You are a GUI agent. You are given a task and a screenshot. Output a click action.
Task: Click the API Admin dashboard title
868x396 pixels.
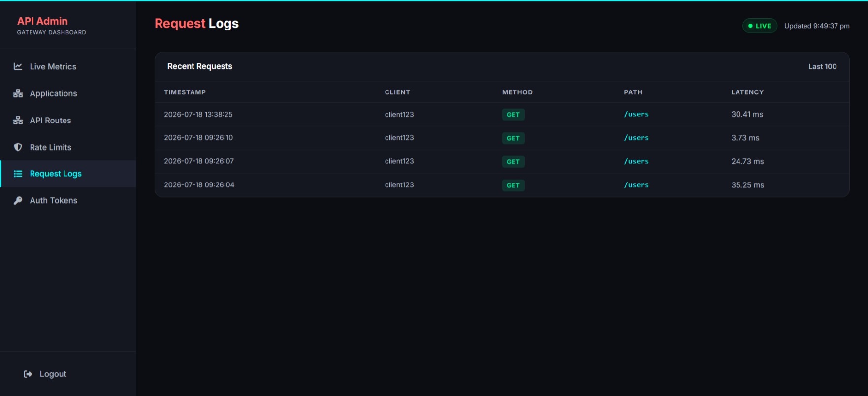(42, 21)
